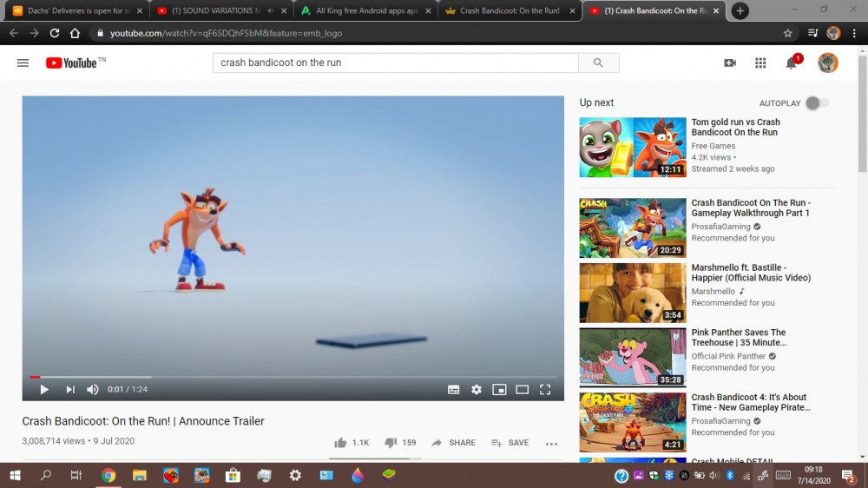This screenshot has width=868, height=488.
Task: Open Chrome from the taskbar
Action: pos(108,475)
